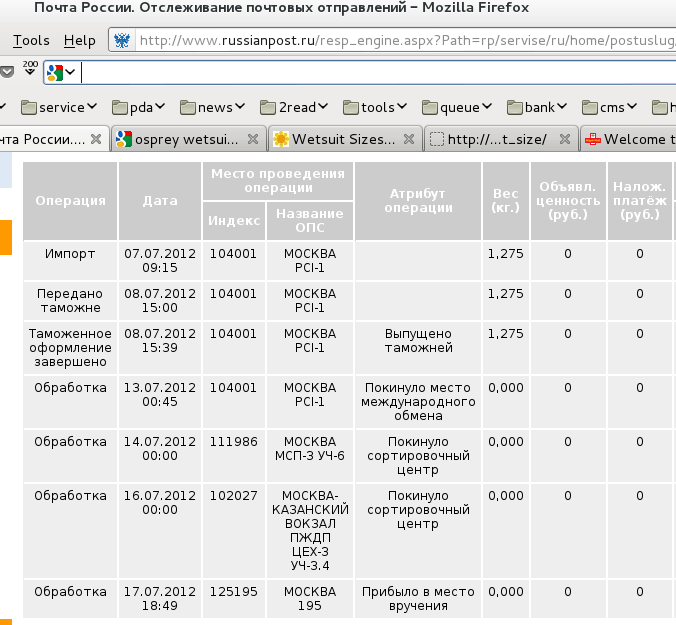Click the date 07.07.2012 09:15

click(x=160, y=260)
